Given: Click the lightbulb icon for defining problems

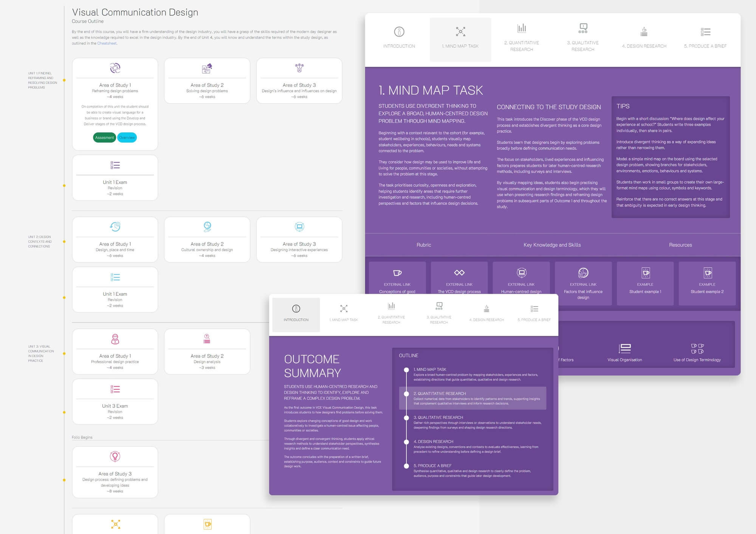Looking at the screenshot, I should point(115,456).
